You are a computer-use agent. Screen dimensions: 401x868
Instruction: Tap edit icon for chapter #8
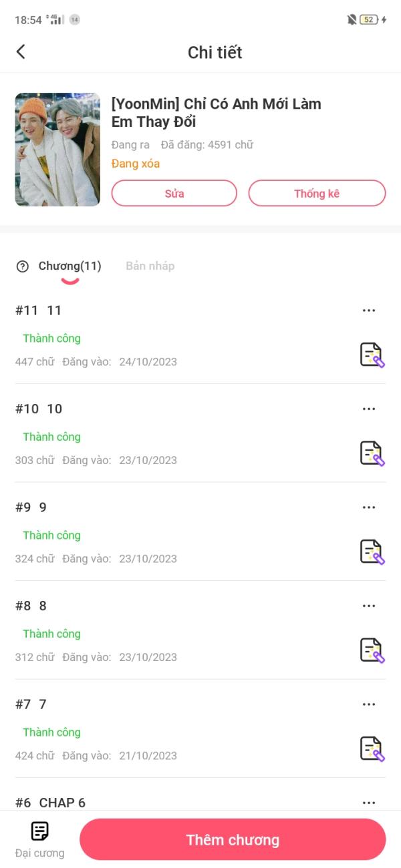(372, 650)
